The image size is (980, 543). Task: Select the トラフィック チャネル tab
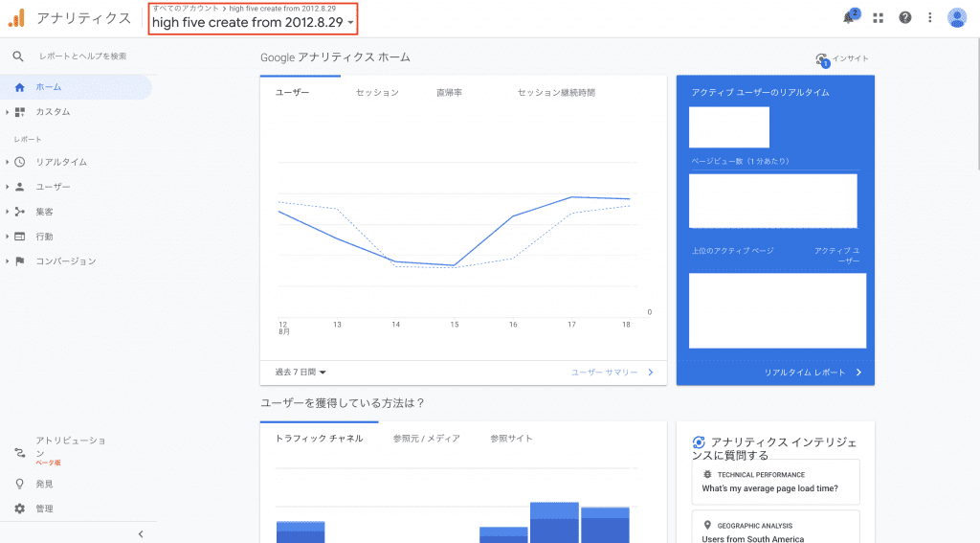pos(320,439)
